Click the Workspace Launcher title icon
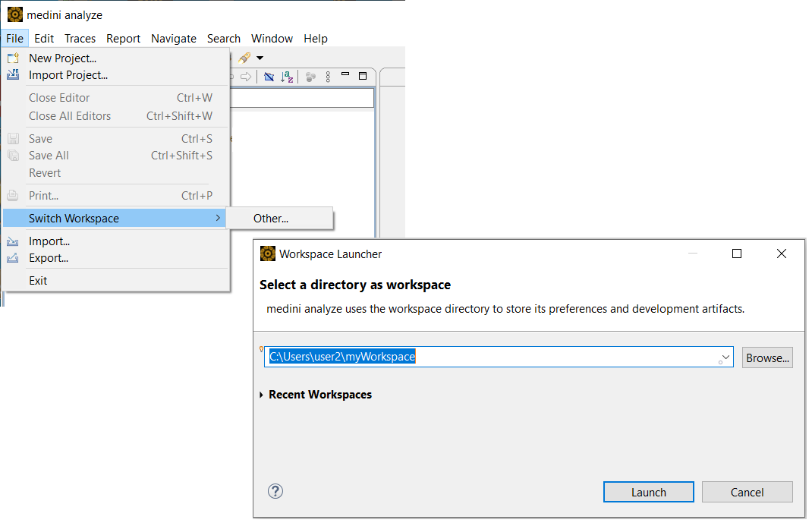Viewport: 812px width, 526px height. click(268, 254)
